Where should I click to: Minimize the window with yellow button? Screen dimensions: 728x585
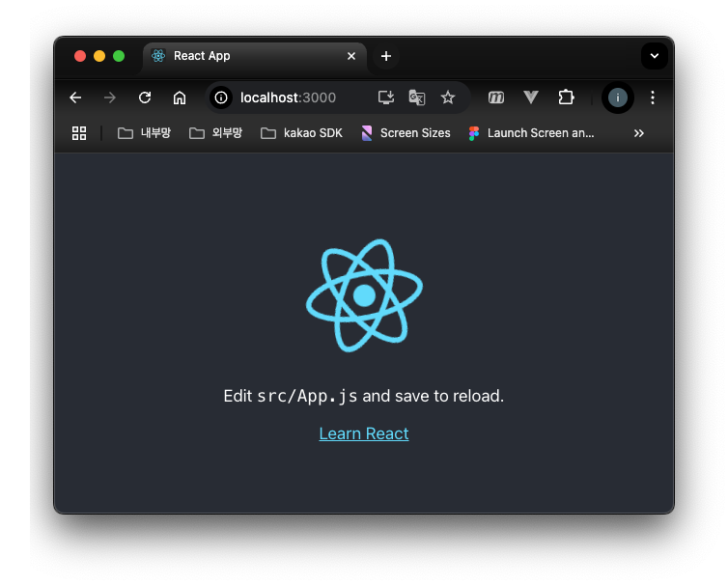[99, 56]
